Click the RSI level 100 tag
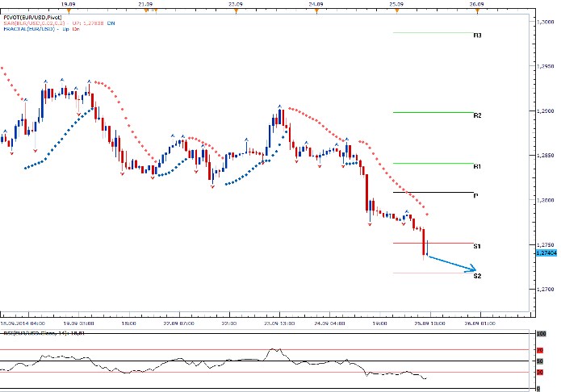Image resolution: width=561 pixels, height=392 pixels. [x=541, y=334]
